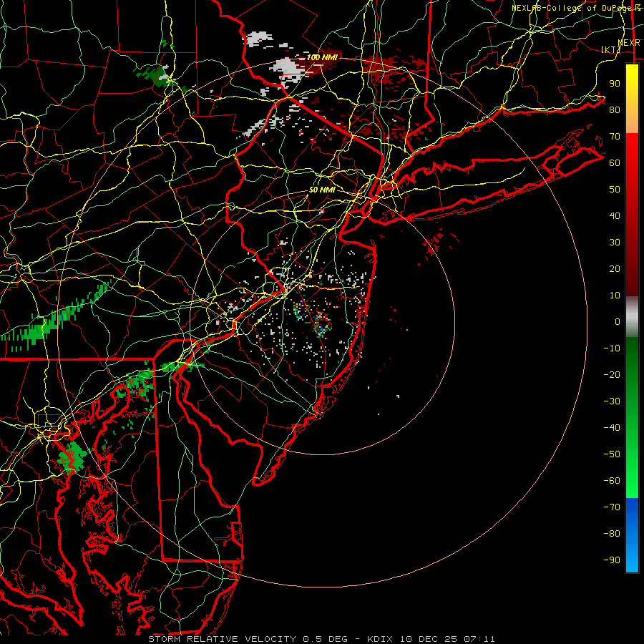Click the positive 60 scale value

click(x=615, y=162)
